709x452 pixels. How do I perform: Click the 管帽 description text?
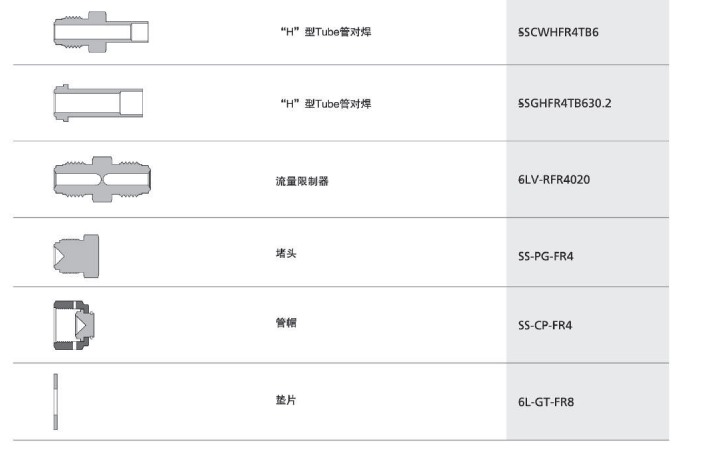[286, 323]
